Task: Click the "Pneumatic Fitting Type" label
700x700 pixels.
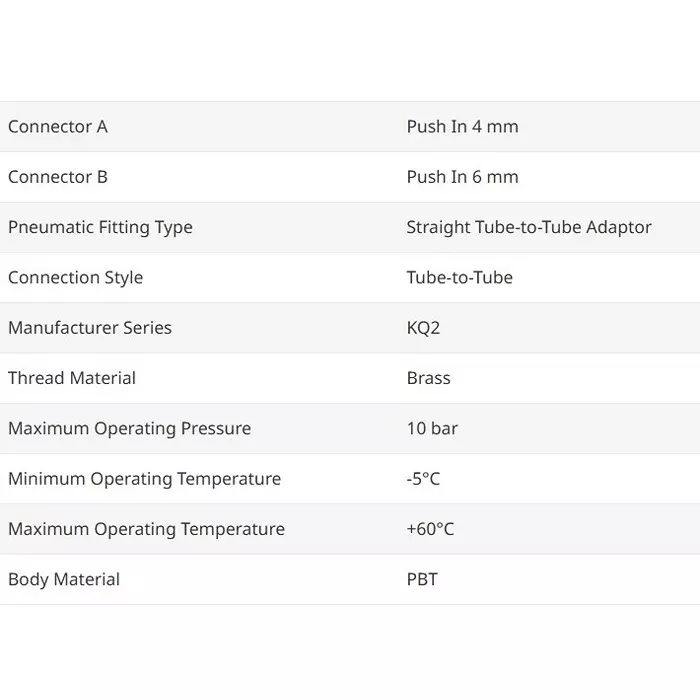Action: click(100, 227)
